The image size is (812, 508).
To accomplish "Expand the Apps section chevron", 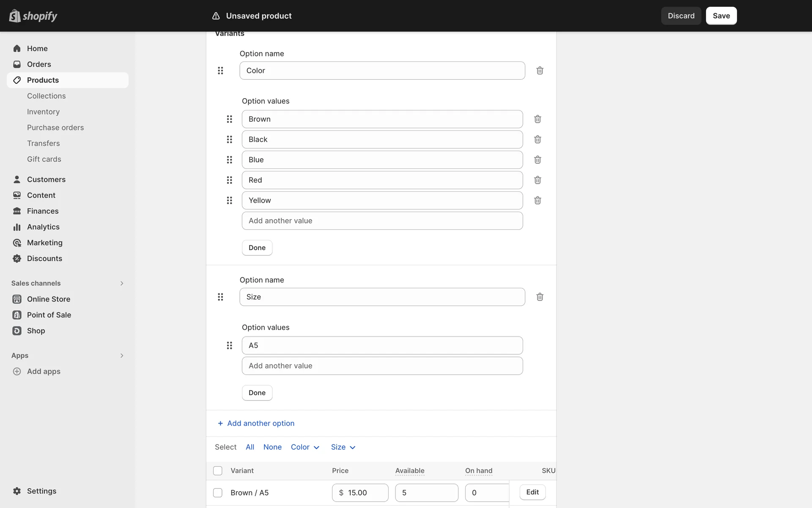I will pos(122,356).
